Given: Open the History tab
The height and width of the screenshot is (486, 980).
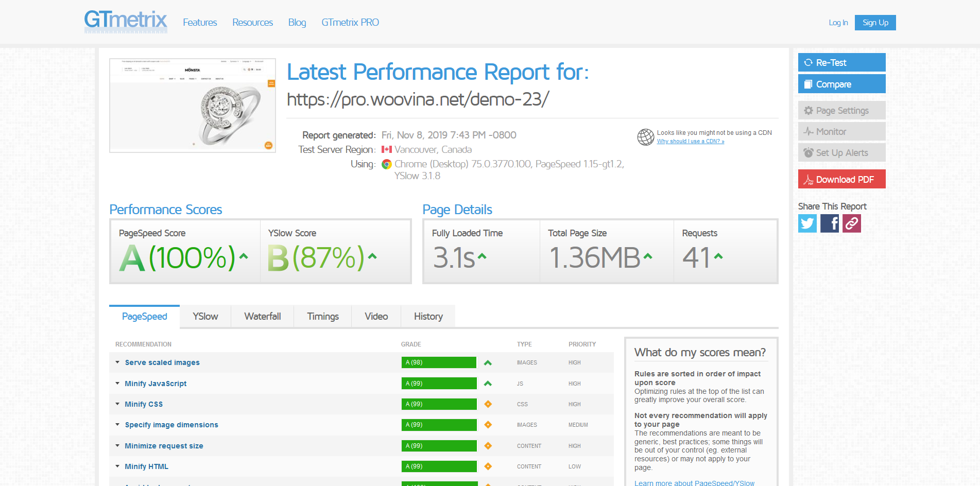Looking at the screenshot, I should (x=428, y=316).
